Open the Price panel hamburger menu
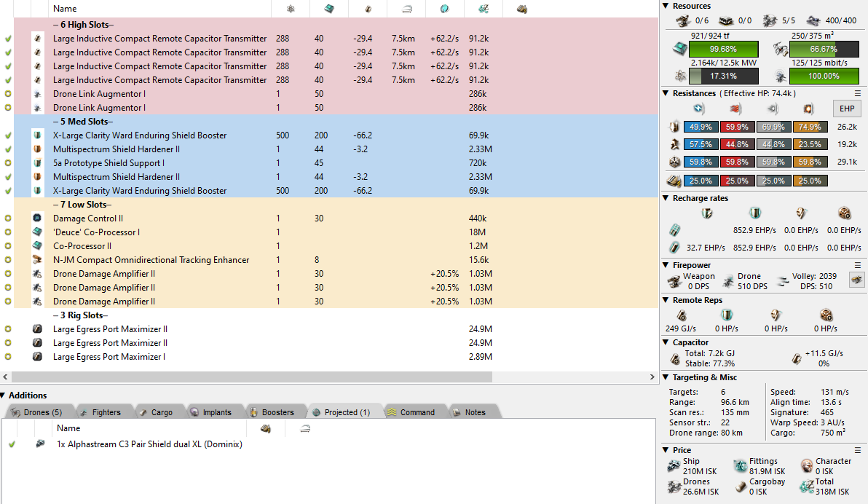Viewport: 868px width, 504px height. pos(857,450)
